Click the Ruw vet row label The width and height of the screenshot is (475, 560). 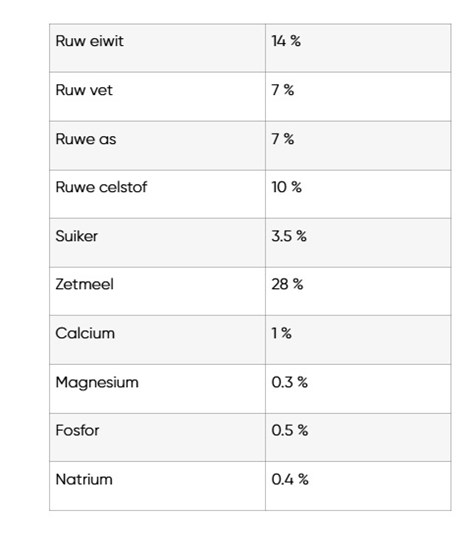click(84, 90)
